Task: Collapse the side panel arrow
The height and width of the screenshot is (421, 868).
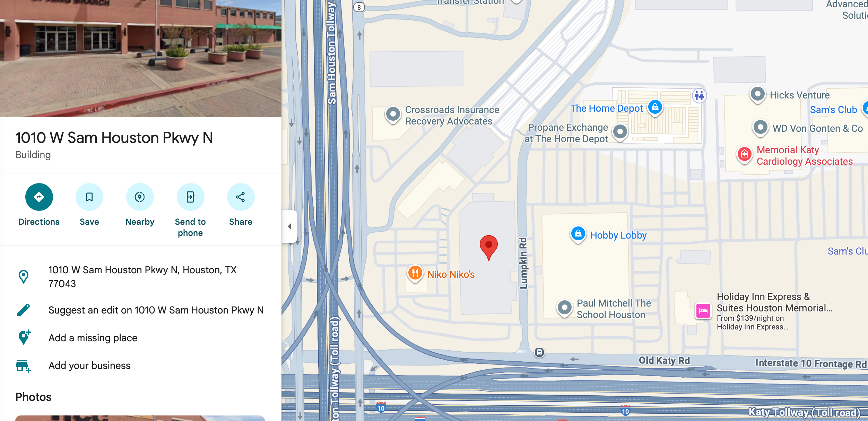Action: (x=290, y=226)
